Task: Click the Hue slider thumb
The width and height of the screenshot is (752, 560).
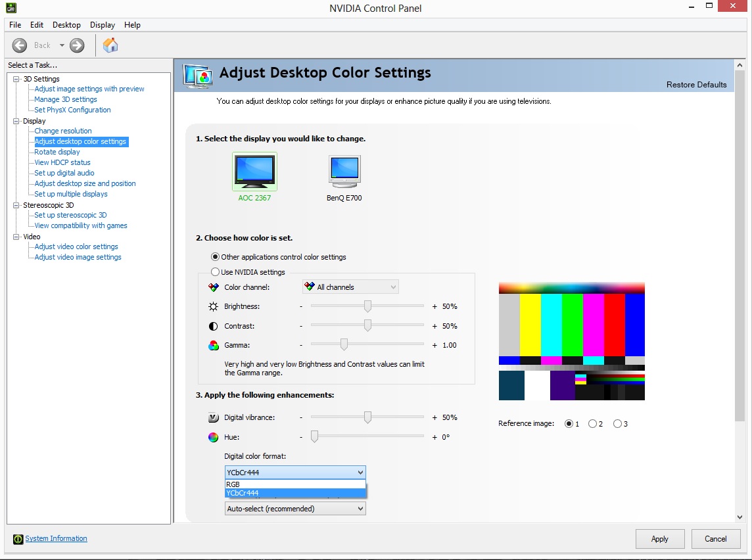Action: pos(315,437)
